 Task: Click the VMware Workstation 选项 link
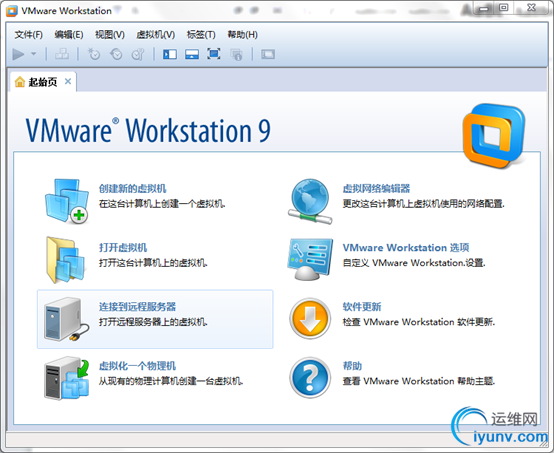pyautogui.click(x=406, y=247)
